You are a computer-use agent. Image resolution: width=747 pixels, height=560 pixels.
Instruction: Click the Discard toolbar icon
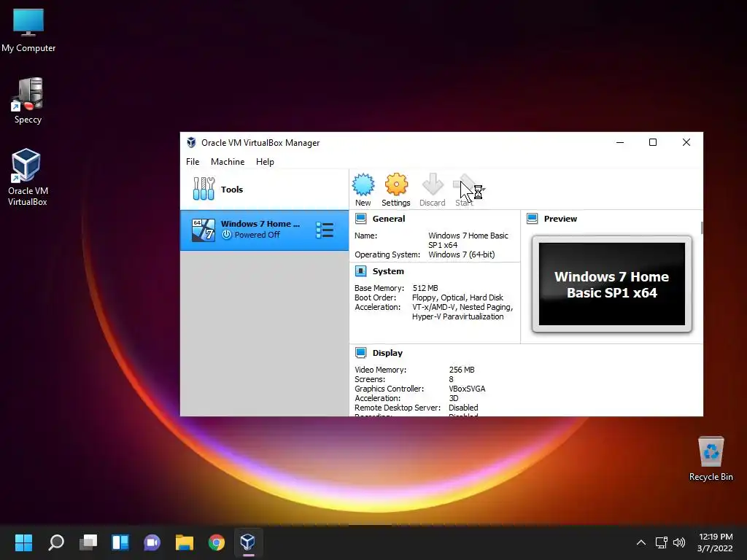433,184
